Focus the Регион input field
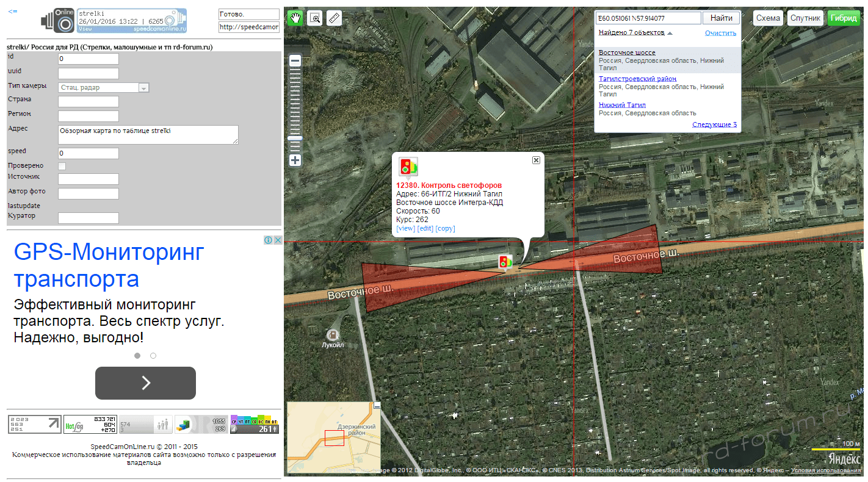 pos(89,116)
